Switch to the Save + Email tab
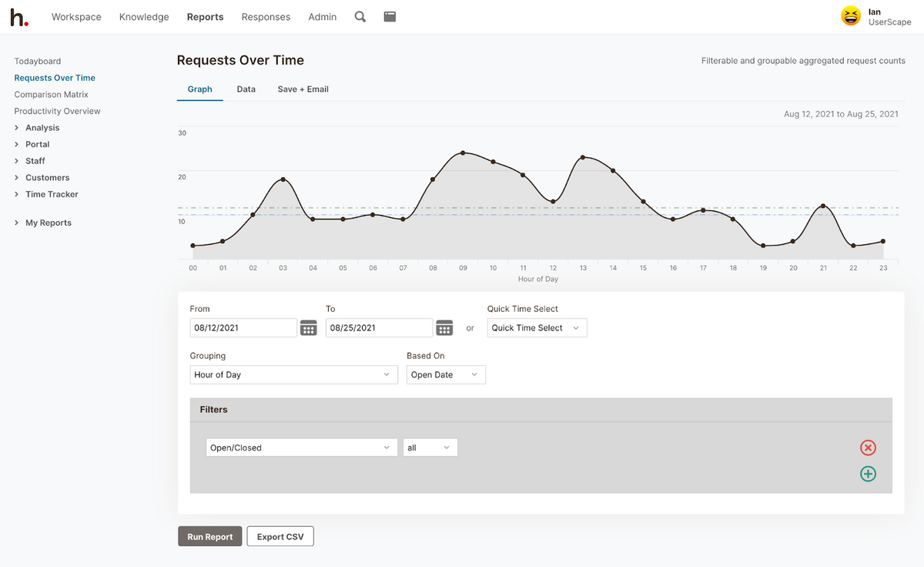Screen dimensions: 924x567 click(303, 89)
